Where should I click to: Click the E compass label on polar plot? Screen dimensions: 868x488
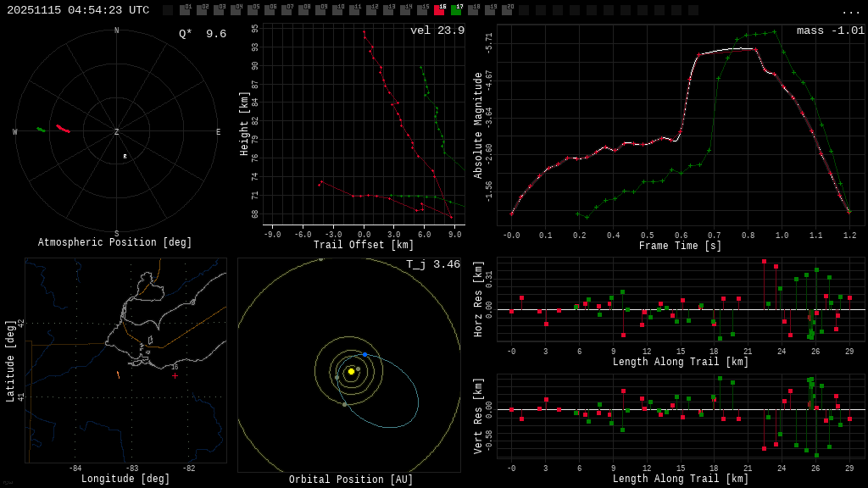pos(218,131)
